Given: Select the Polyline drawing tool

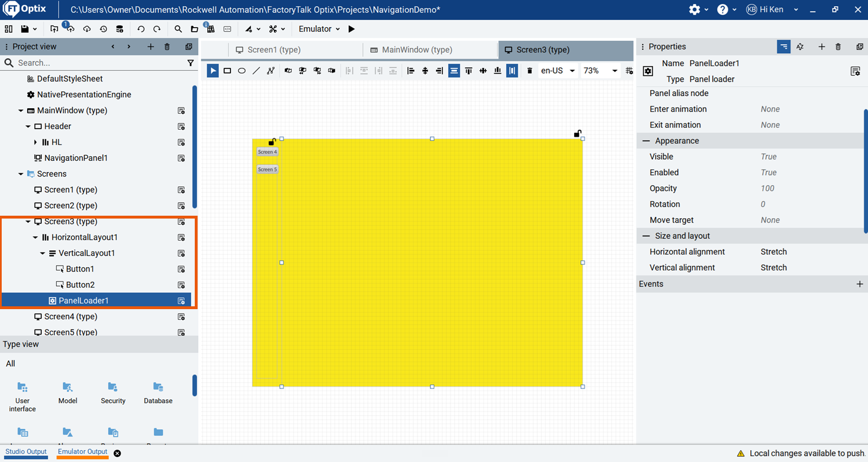Looking at the screenshot, I should [271, 71].
